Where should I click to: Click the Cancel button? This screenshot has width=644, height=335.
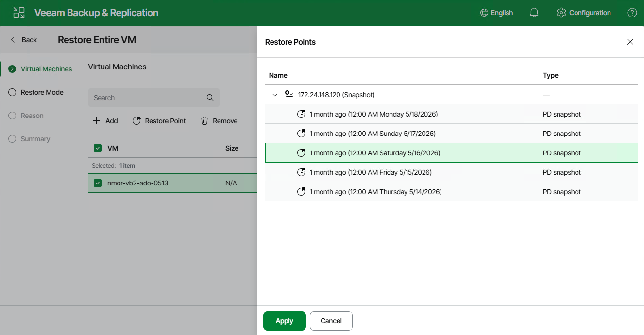(331, 321)
